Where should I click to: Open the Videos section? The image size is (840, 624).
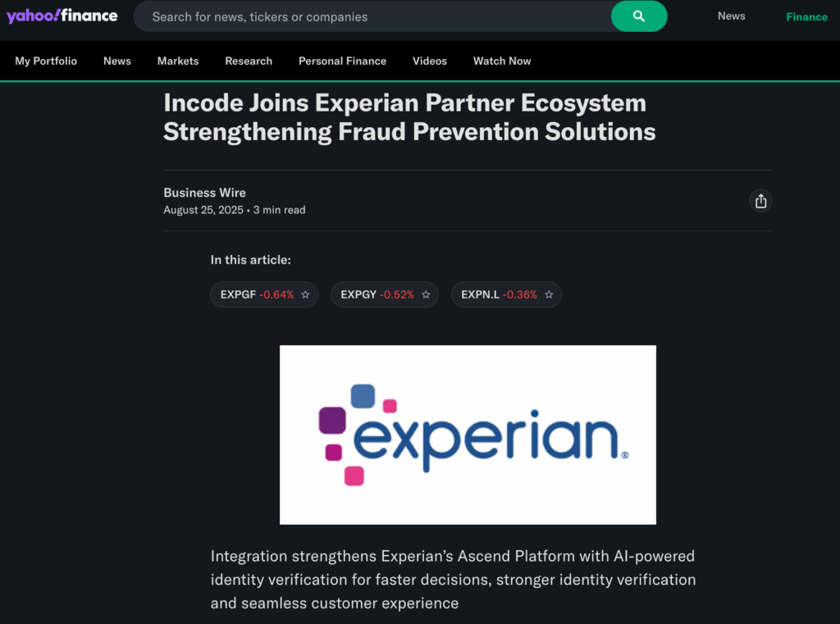tap(429, 61)
